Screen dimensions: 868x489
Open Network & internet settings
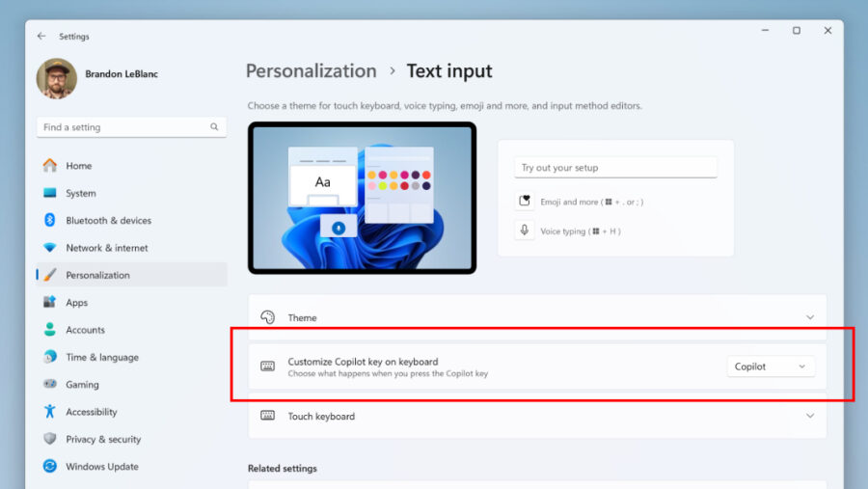point(132,248)
